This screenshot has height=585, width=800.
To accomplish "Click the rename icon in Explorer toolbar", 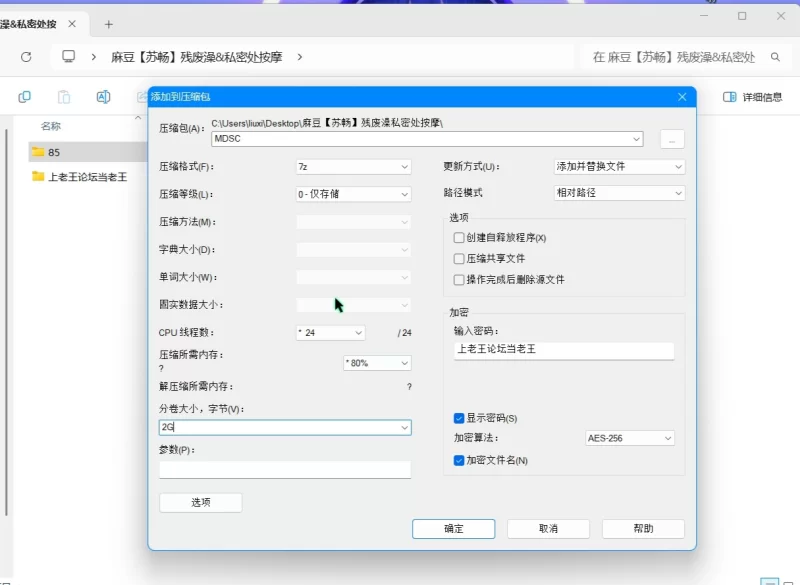I will 103,96.
